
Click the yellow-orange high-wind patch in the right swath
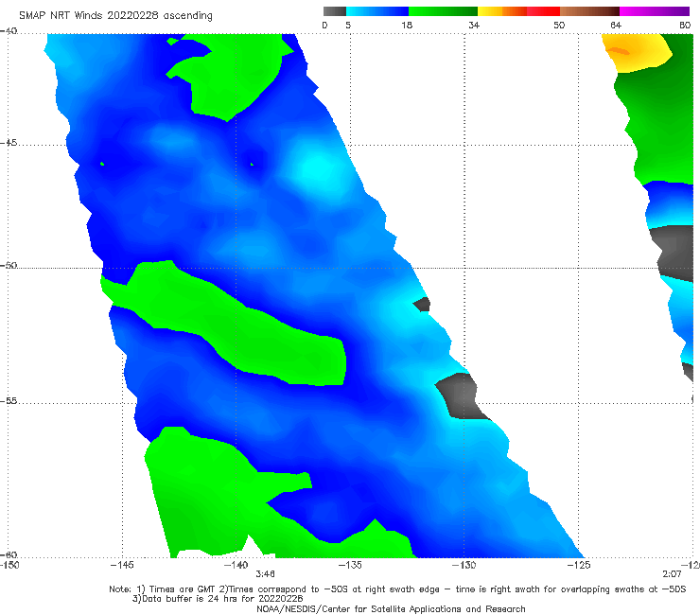coord(637,52)
